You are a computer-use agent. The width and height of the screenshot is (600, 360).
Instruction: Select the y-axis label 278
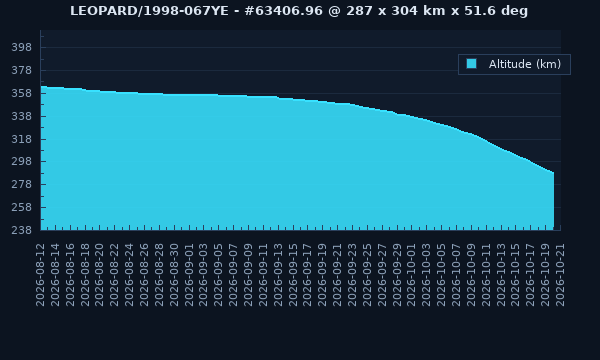pos(21,184)
